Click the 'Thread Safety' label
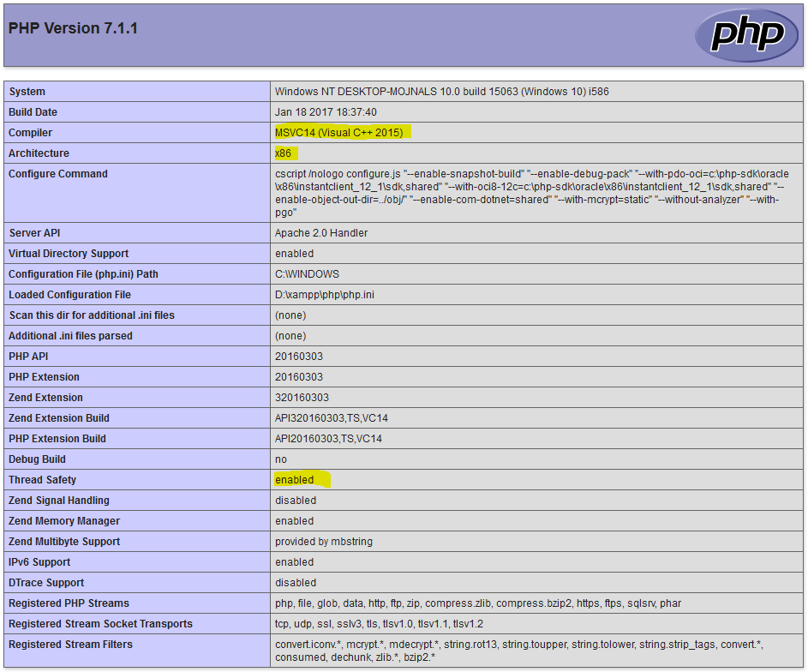Screen dimensions: 808x672 tap(42, 480)
